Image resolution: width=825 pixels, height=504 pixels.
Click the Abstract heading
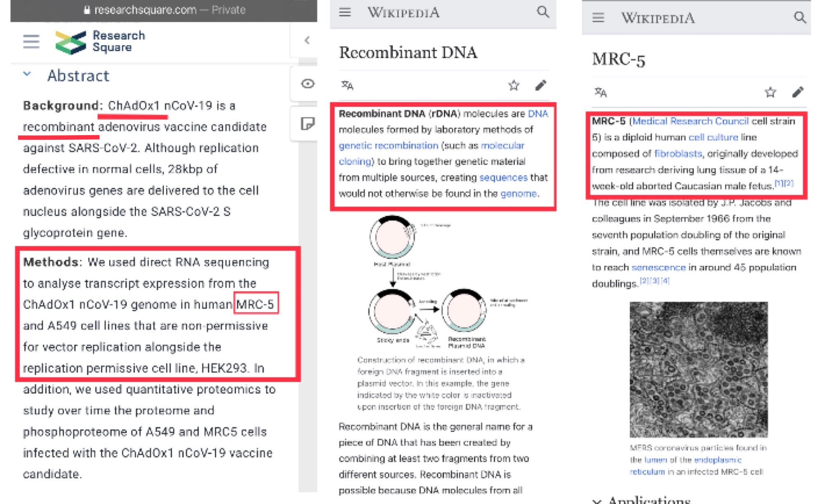(78, 76)
